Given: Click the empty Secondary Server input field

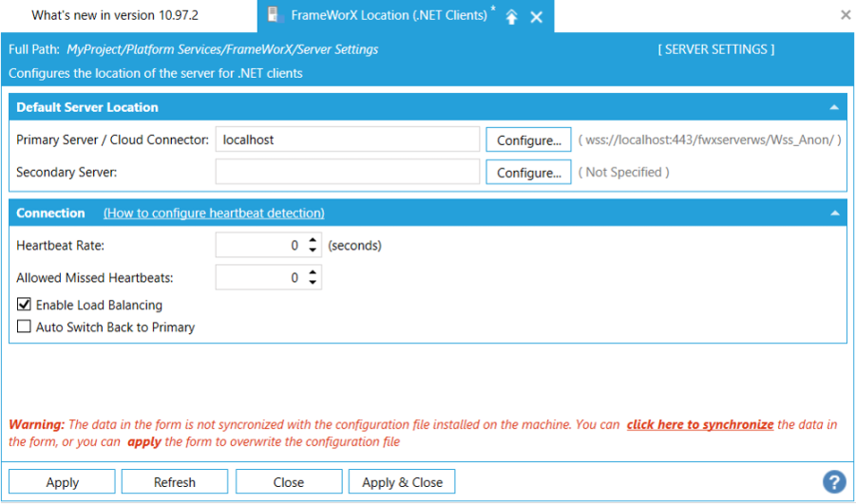Looking at the screenshot, I should [348, 172].
